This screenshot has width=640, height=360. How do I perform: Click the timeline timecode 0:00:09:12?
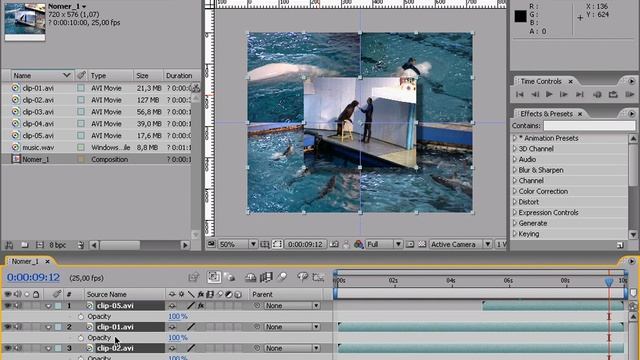pyautogui.click(x=33, y=278)
